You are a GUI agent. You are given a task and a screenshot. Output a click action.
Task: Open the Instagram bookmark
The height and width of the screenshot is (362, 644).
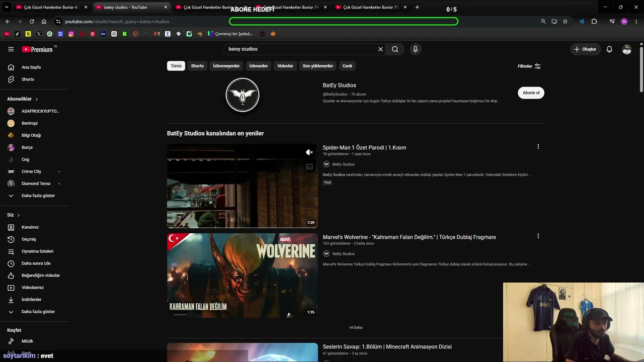tap(71, 34)
